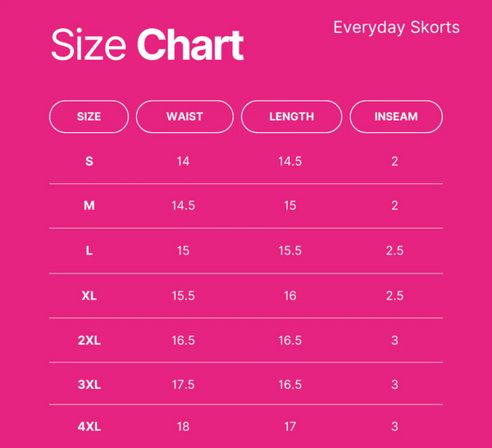492x448 pixels.
Task: Click the XL size row label
Action: 89,295
